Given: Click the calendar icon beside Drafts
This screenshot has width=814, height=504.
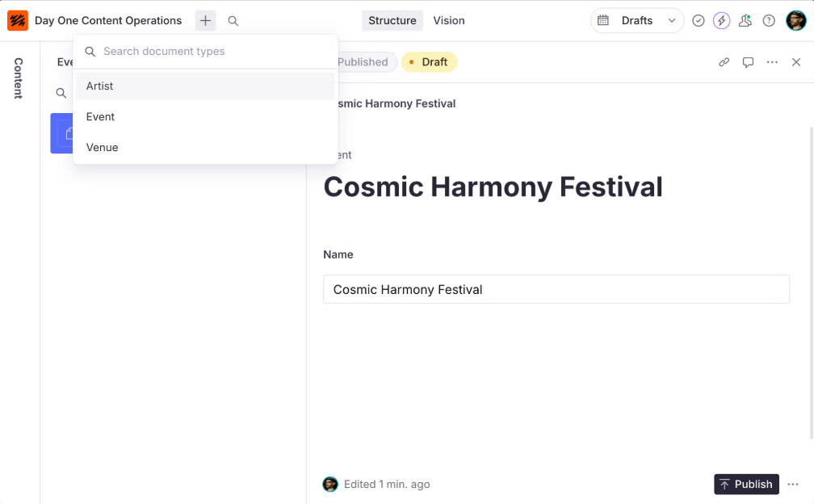Looking at the screenshot, I should pos(602,21).
